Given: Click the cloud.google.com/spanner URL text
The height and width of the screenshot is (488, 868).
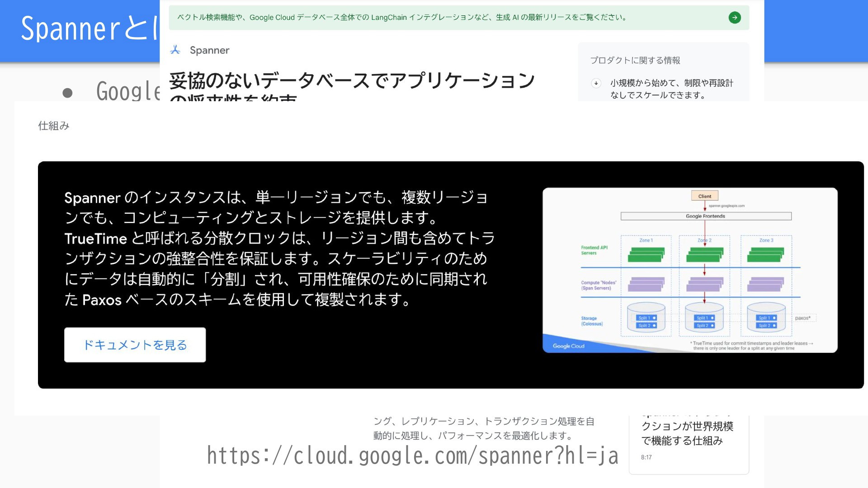Looking at the screenshot, I should coord(412,455).
